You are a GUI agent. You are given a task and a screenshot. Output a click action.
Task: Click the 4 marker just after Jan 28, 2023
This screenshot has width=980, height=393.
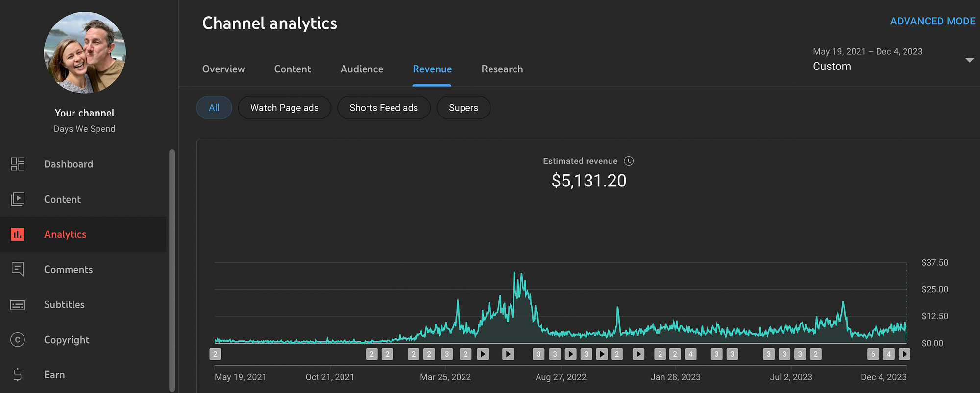pos(690,354)
